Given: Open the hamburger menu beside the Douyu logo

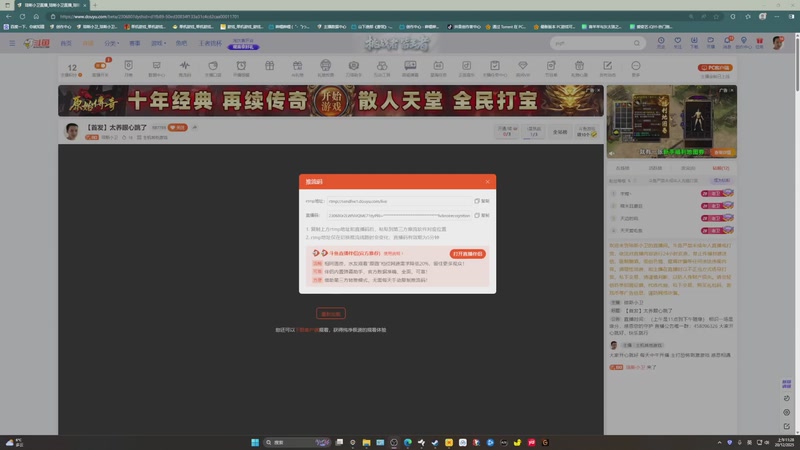Looking at the screenshot, I should [x=12, y=43].
